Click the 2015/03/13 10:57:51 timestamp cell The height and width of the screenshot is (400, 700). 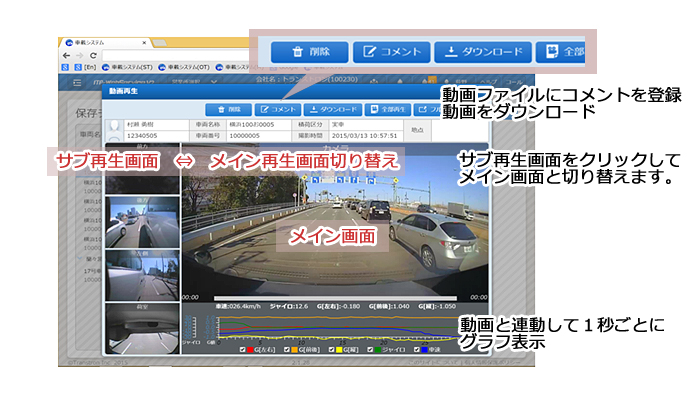pyautogui.click(x=366, y=135)
